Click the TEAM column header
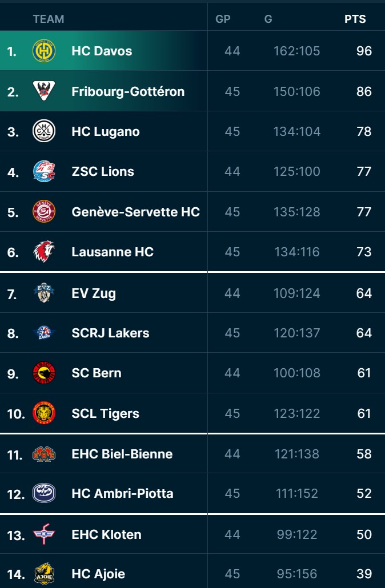This screenshot has height=588, width=385. pos(49,19)
